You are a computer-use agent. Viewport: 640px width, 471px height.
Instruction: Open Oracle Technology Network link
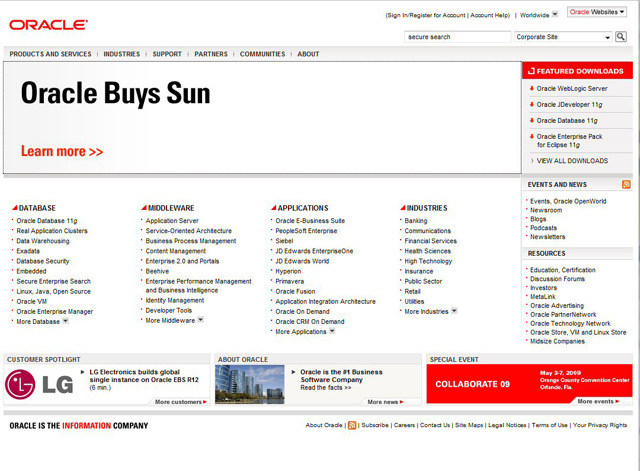click(x=570, y=323)
